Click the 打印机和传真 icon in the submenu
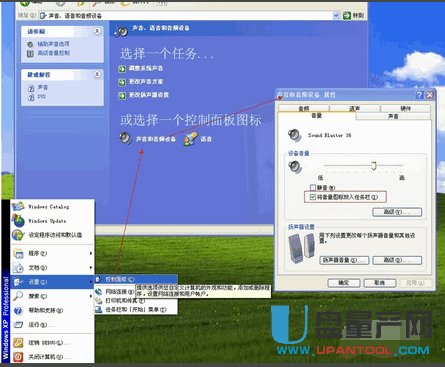The image size is (445, 367). (99, 301)
